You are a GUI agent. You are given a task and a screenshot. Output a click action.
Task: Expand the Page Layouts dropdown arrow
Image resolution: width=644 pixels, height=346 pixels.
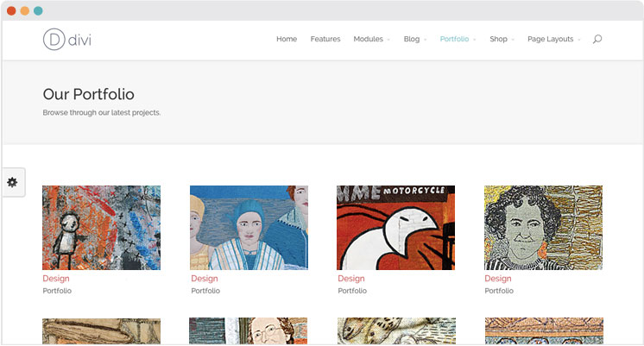coord(578,40)
